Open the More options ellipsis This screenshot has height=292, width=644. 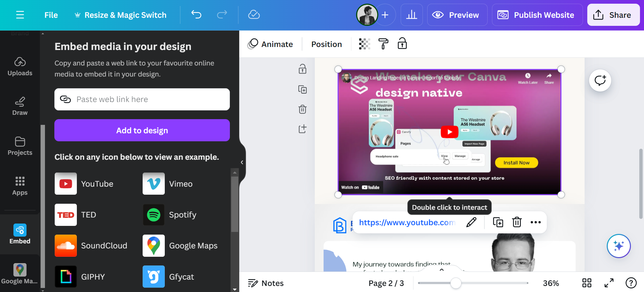coord(536,222)
